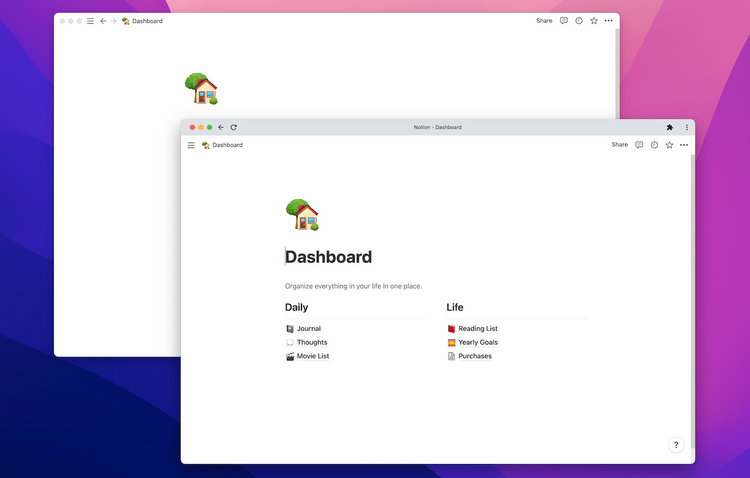Image resolution: width=750 pixels, height=478 pixels.
Task: Open the three-dot menu in back window
Action: coord(608,21)
